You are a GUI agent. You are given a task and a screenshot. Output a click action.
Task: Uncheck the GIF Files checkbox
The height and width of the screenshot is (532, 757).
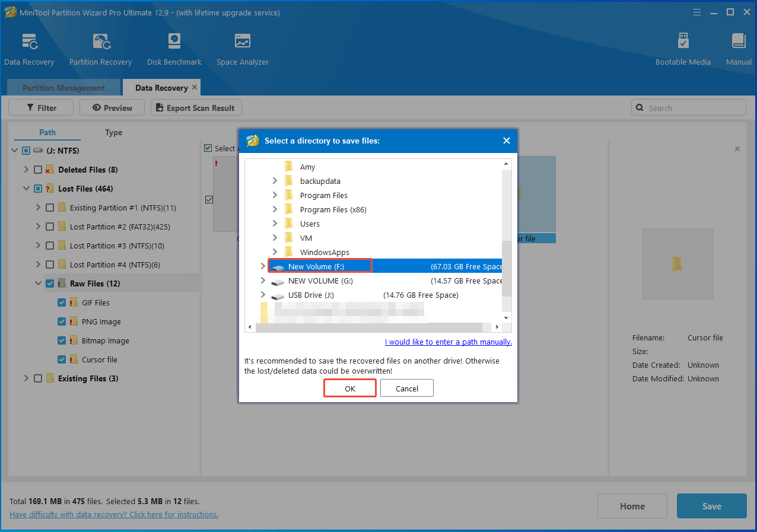pos(62,302)
